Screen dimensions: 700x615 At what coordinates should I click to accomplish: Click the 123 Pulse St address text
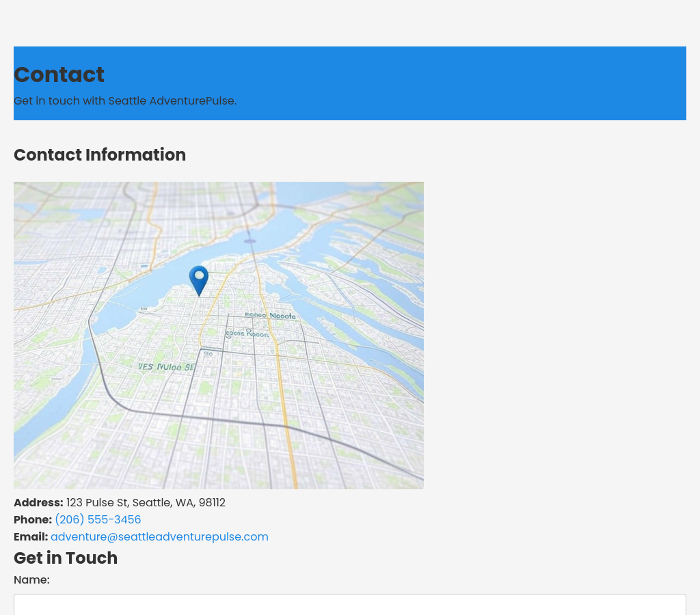click(146, 503)
